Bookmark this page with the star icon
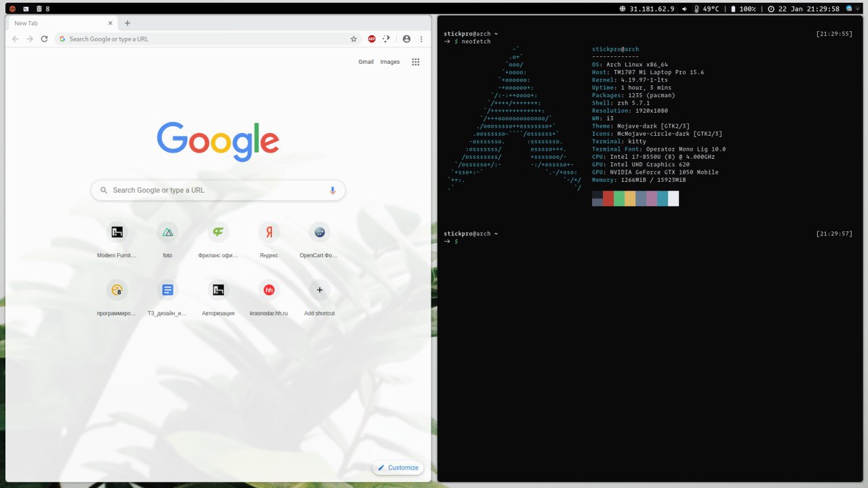Screen dimensions: 868x488 point(353,39)
